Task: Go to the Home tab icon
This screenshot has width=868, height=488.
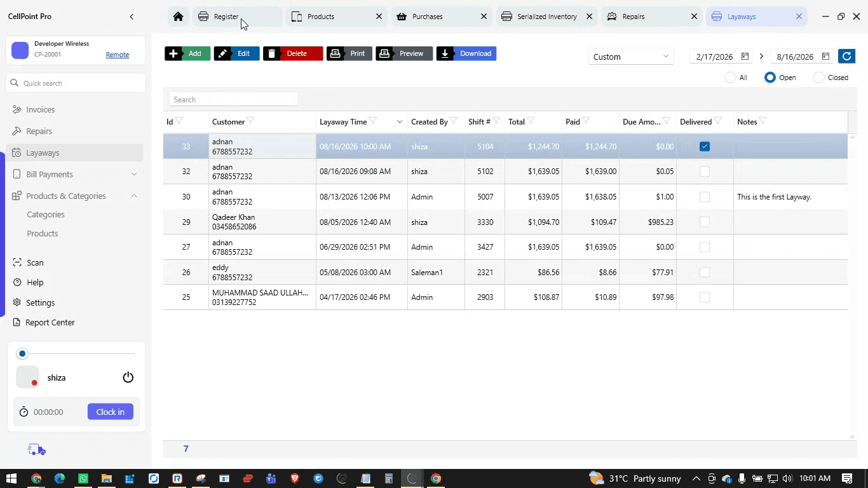Action: click(179, 17)
